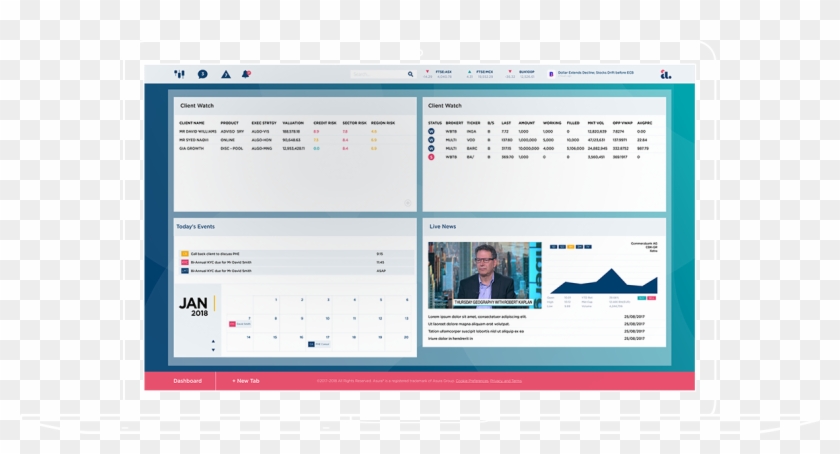The image size is (840, 454).
Task: Click the round icon at Client Watch panel corner
Action: click(407, 203)
